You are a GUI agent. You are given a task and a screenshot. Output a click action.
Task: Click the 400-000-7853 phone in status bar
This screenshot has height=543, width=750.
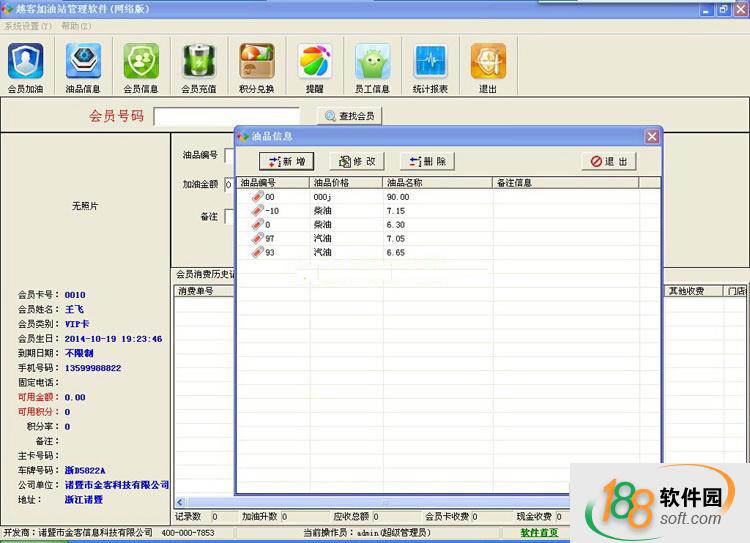188,532
